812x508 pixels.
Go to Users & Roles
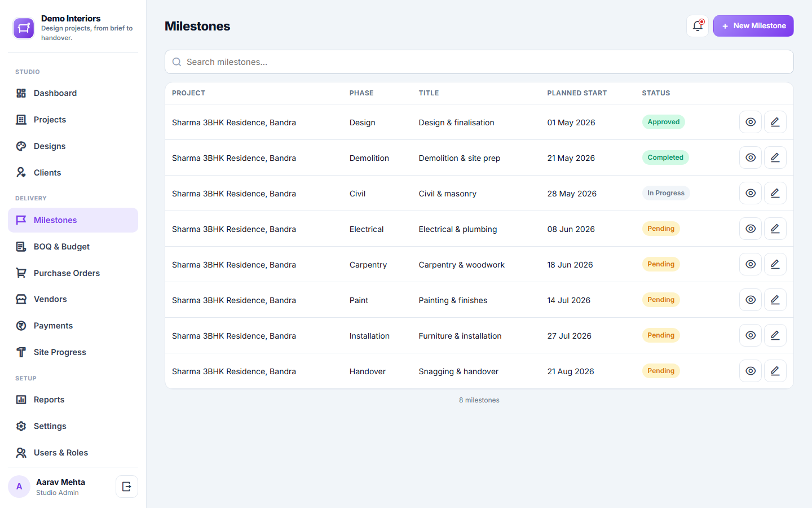[x=73, y=453]
